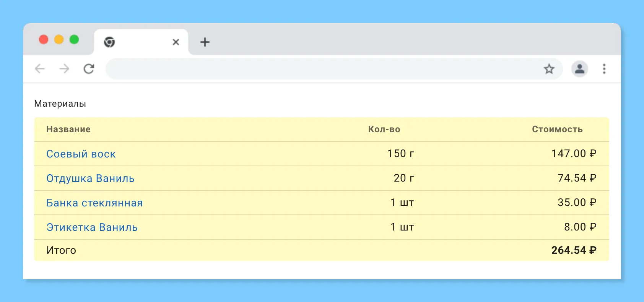Select the 20 г quantity cell

coord(404,178)
